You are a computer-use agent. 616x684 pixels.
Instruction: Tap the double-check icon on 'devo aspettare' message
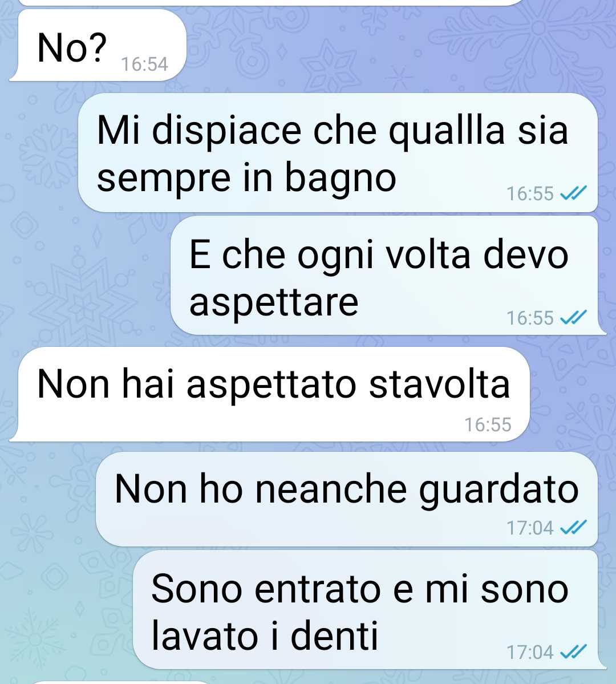pos(573,318)
